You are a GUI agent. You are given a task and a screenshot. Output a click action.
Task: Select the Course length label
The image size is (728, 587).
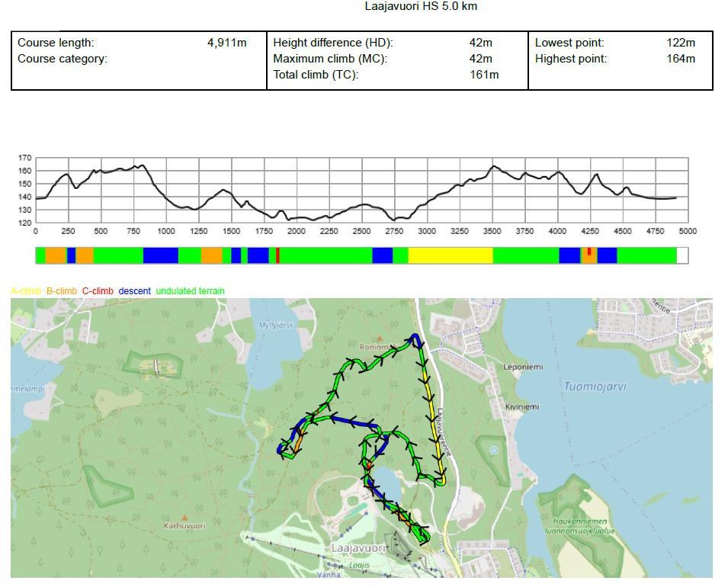point(56,43)
